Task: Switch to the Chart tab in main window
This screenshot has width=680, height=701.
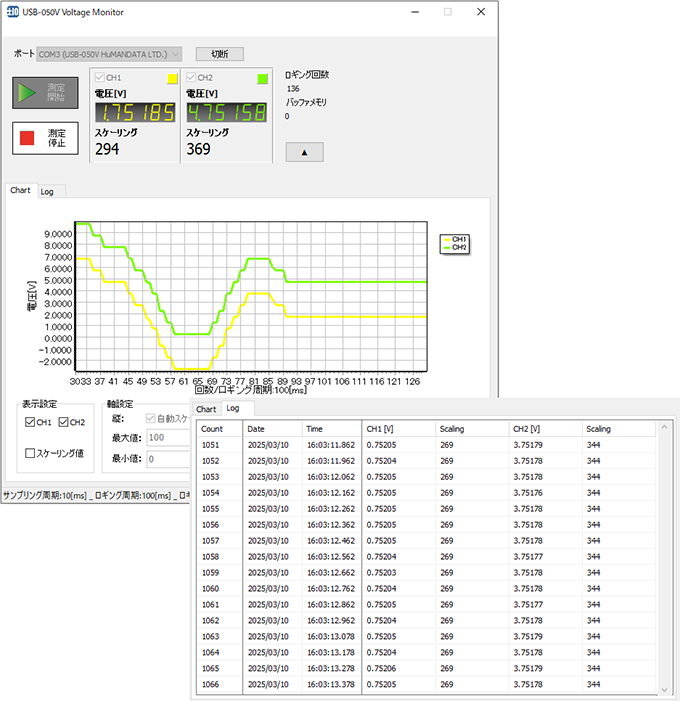Action: (x=21, y=190)
